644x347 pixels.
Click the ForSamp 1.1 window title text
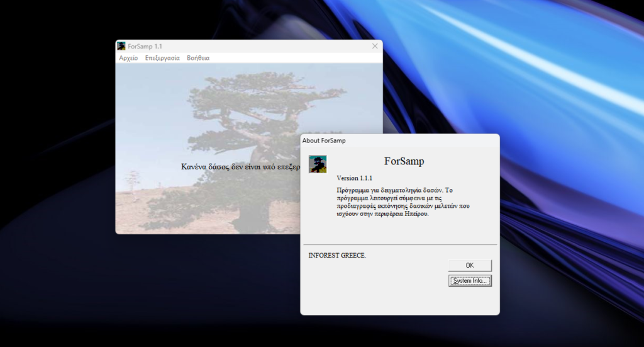pos(145,47)
